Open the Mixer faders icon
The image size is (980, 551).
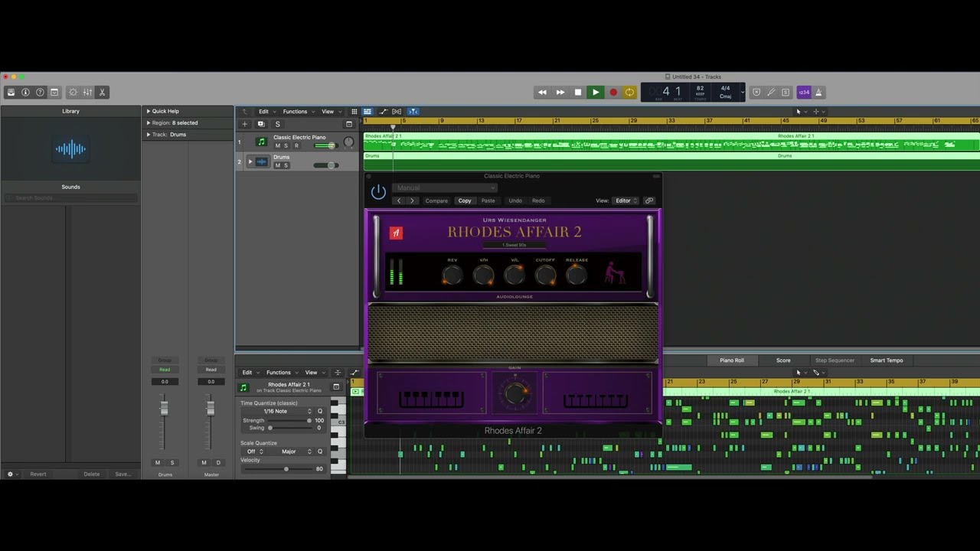(x=87, y=93)
